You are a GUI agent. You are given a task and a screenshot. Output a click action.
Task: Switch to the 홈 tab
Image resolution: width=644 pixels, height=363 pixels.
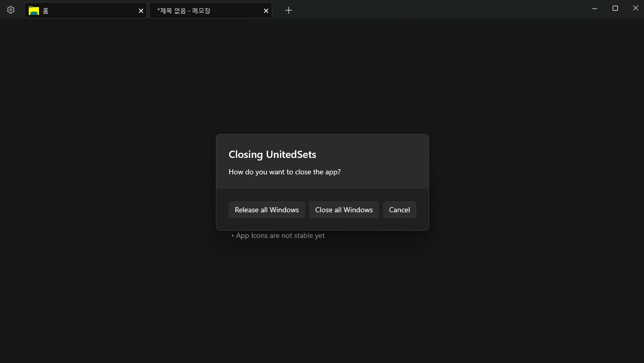click(x=86, y=10)
